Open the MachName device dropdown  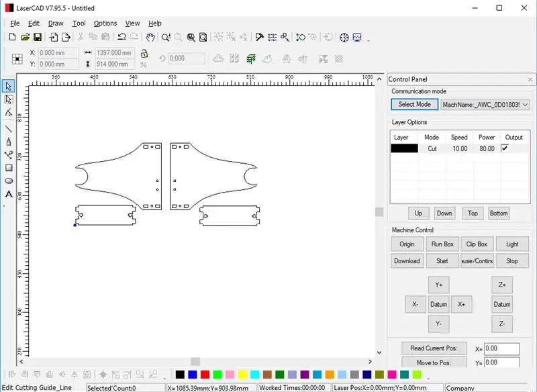525,105
